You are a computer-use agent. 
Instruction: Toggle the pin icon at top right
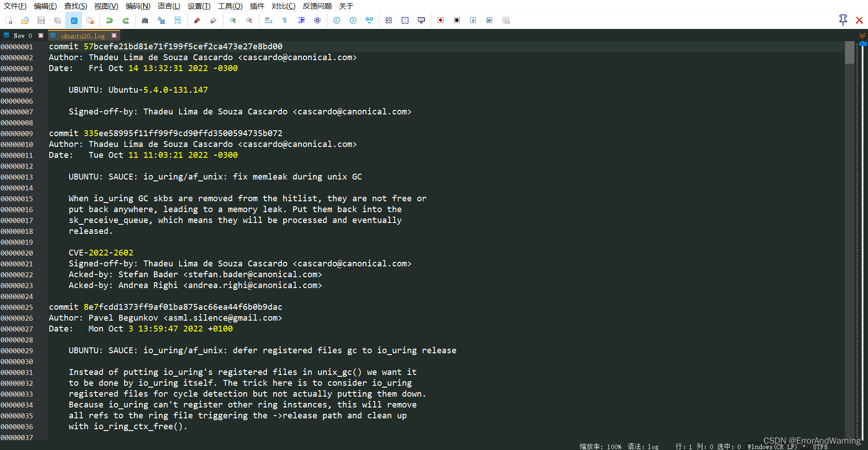point(843,20)
